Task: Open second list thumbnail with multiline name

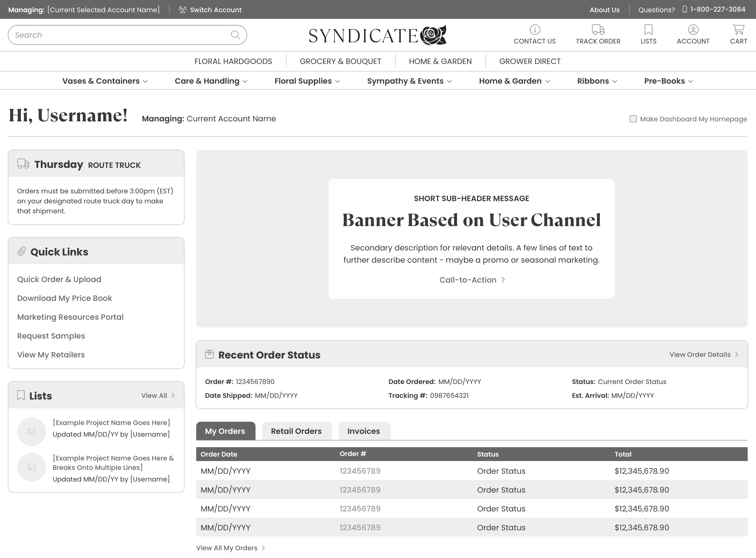Action: [31, 467]
